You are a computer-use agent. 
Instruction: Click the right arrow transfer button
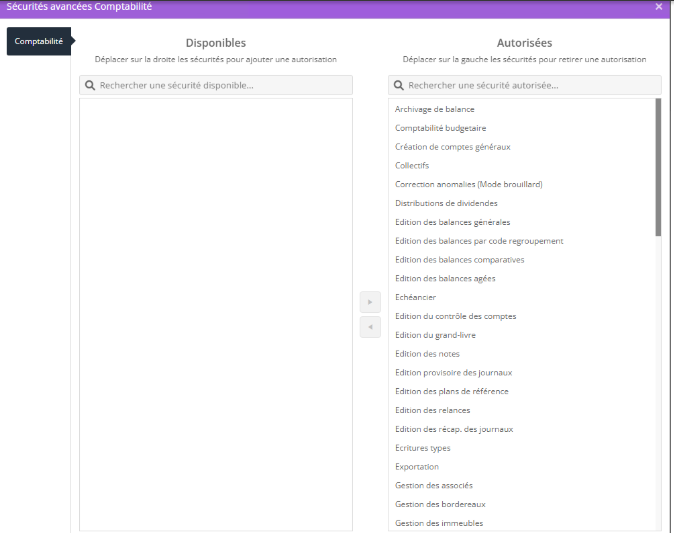tap(370, 301)
